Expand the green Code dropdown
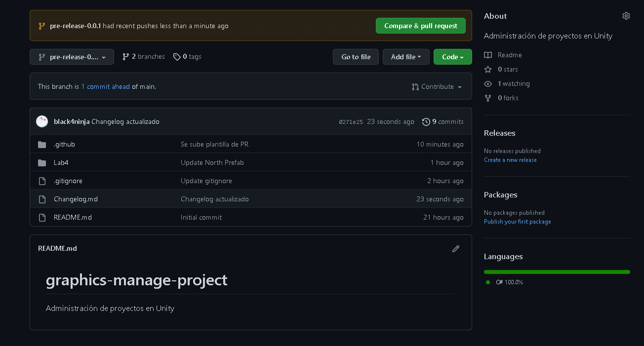The width and height of the screenshot is (644, 346). (453, 57)
